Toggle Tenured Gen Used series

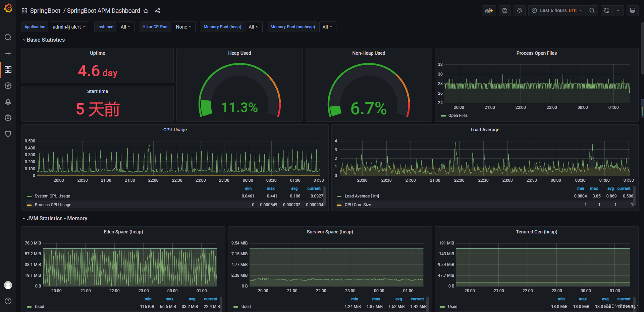(452, 307)
